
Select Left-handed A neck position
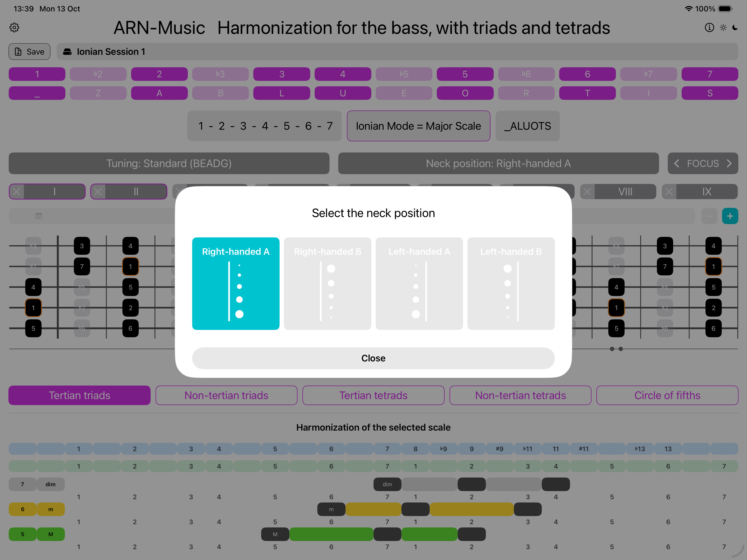419,284
